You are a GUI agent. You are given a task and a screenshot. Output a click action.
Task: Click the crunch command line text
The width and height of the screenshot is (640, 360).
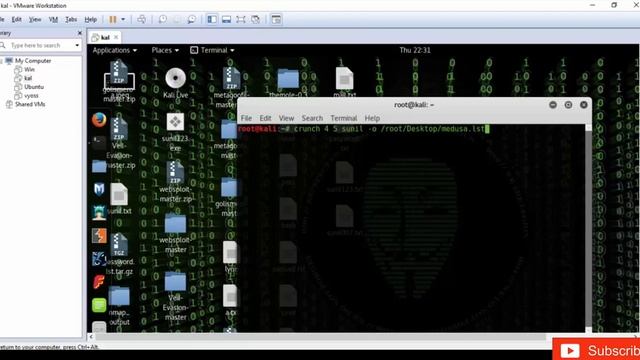point(389,129)
